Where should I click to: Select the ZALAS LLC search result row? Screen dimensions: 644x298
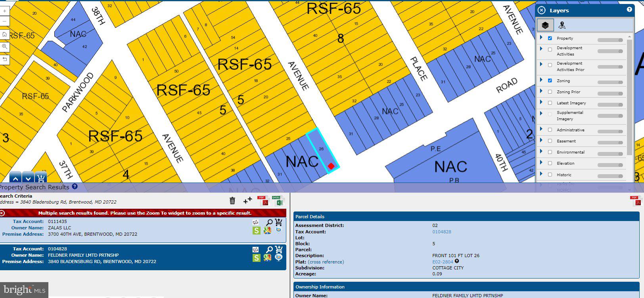tap(119, 228)
